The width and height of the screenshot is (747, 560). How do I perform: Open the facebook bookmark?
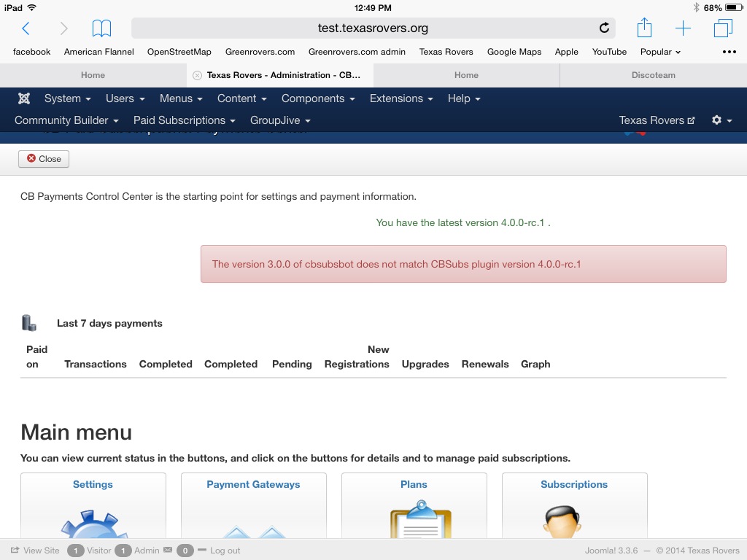pyautogui.click(x=31, y=52)
